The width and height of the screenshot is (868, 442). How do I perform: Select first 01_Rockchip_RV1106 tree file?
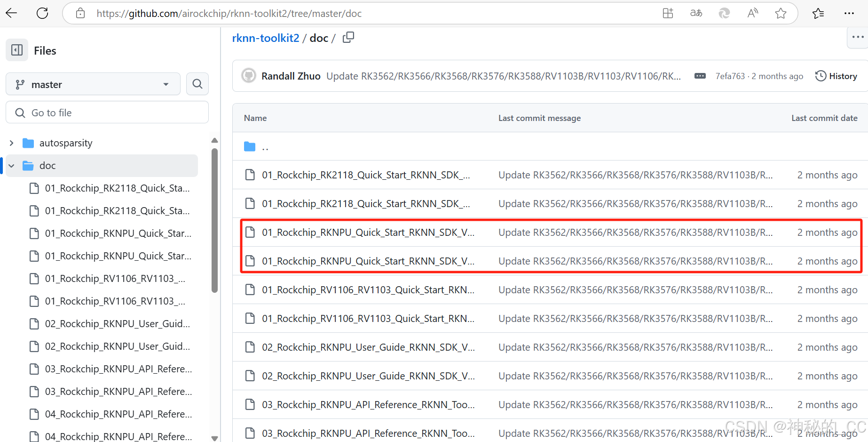click(x=115, y=279)
